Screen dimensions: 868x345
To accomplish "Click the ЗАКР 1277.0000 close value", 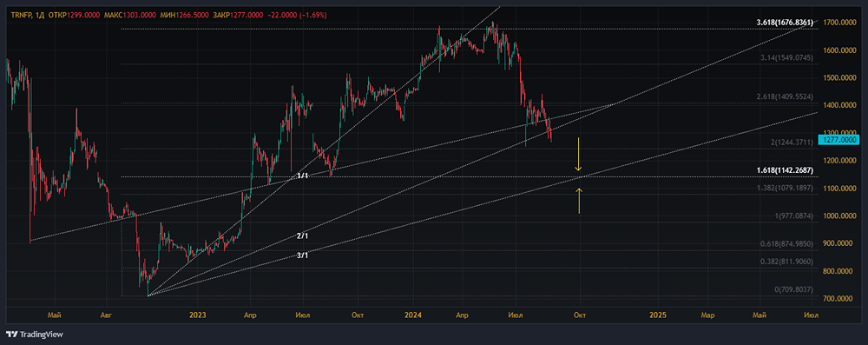I will [237, 15].
